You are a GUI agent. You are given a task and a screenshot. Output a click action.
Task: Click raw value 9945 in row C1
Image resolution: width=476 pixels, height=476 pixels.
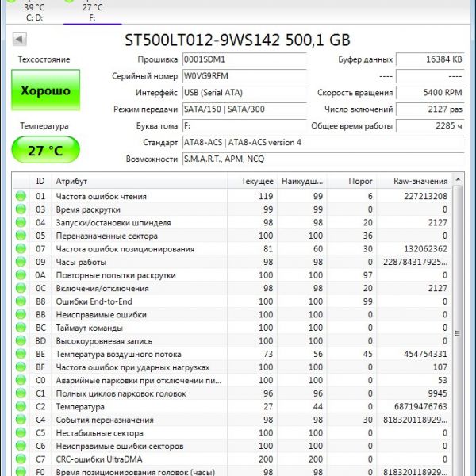pos(438,393)
